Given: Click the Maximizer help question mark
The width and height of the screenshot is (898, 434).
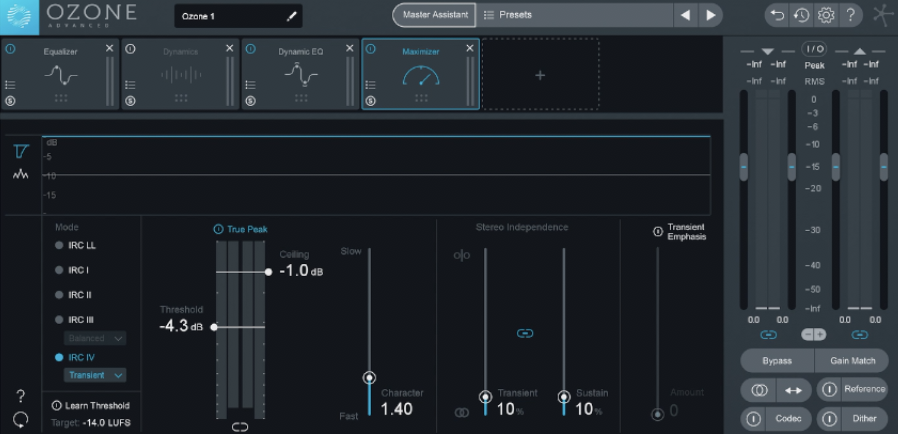Looking at the screenshot, I should (x=21, y=396).
